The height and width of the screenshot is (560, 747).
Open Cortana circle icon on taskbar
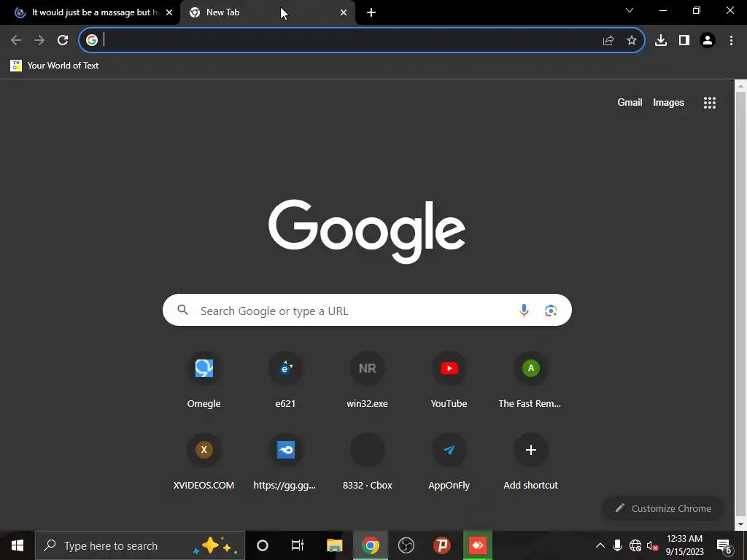pyautogui.click(x=263, y=545)
